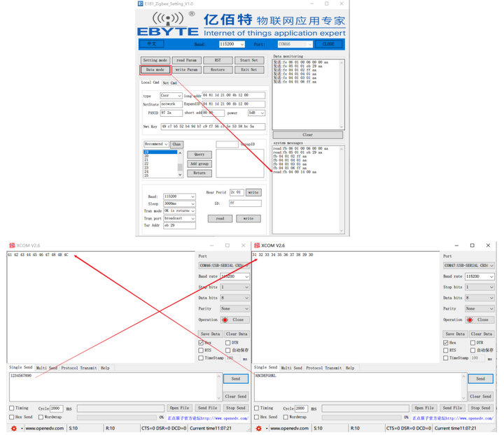Open the Recommend channel dropdown
The image size is (504, 435).
(x=156, y=144)
